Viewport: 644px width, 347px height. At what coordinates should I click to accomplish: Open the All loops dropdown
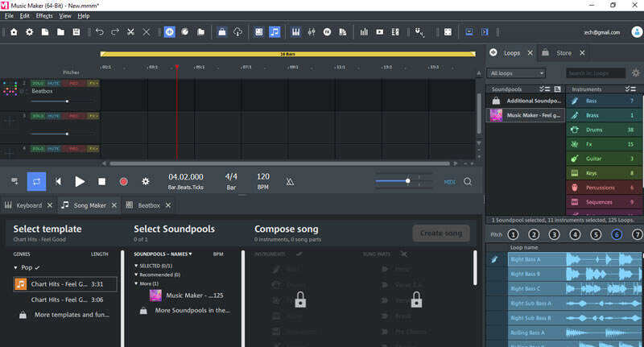pos(516,73)
